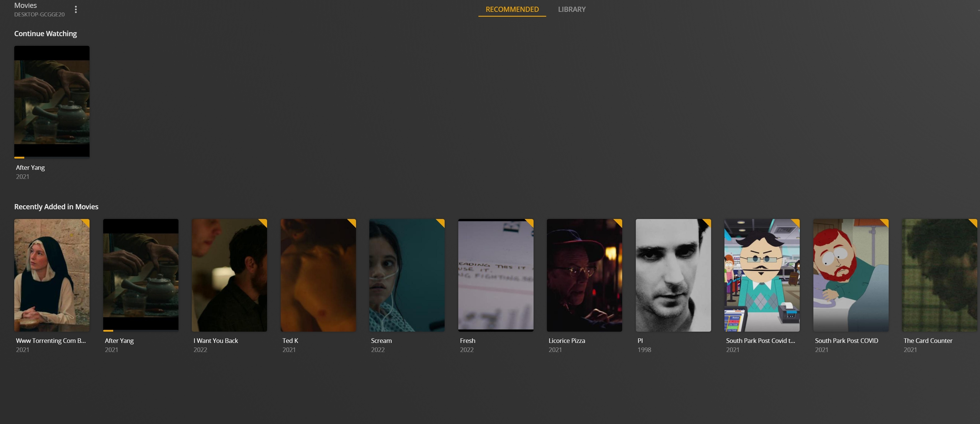Open the I Want You Back poster
The image size is (980, 424).
tap(229, 275)
